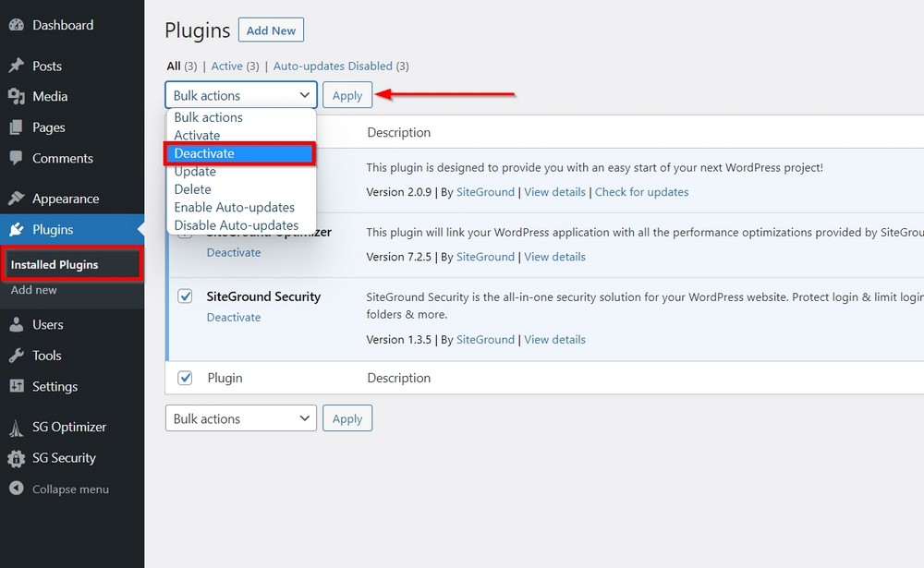The width and height of the screenshot is (924, 568).
Task: Choose Enable Auto-updates from the list
Action: (x=241, y=208)
